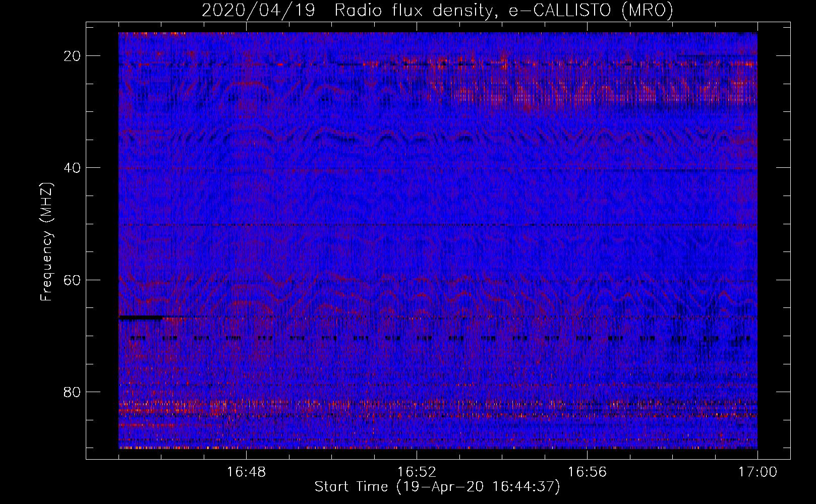Select the "Frequency (MHZ)" y-axis label
Viewport: 816px width, 504px height.
tap(46, 242)
